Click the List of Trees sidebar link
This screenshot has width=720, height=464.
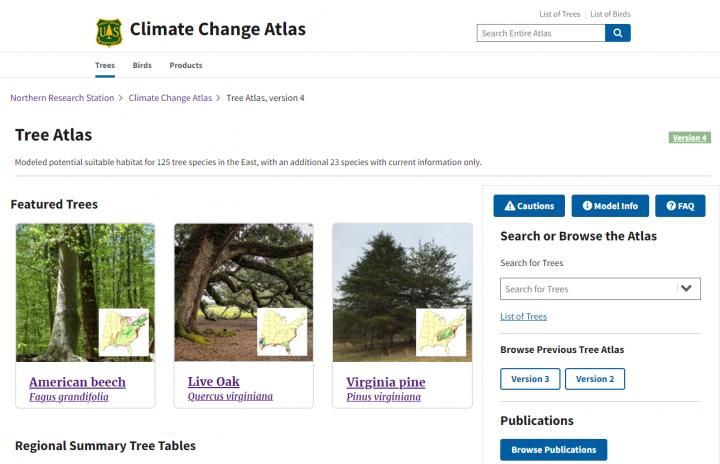coord(523,317)
